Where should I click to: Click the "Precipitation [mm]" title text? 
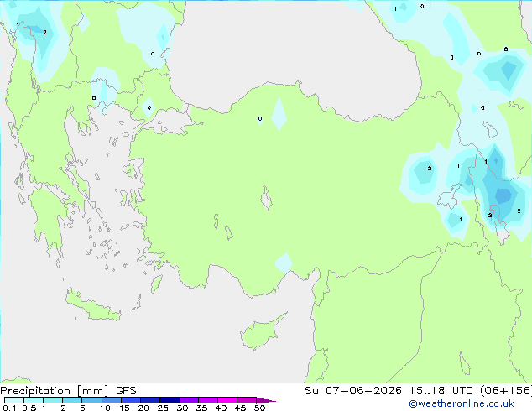coord(55,391)
